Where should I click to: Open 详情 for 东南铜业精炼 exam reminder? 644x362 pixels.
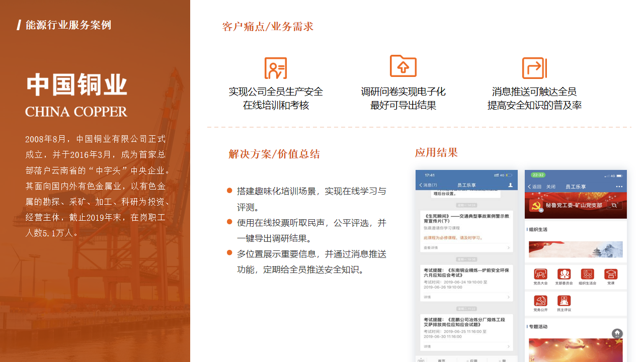(x=427, y=297)
